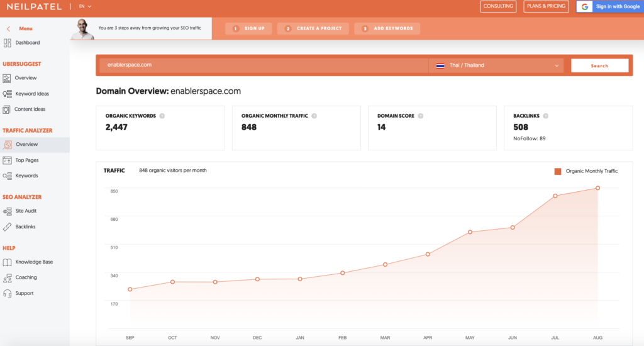Open Coaching help link

pyautogui.click(x=26, y=277)
